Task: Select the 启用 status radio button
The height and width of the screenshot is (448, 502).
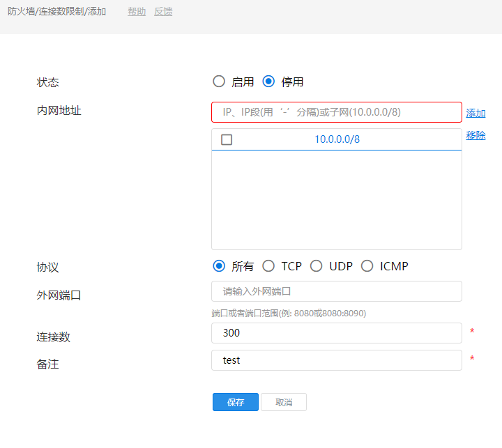Action: point(219,82)
